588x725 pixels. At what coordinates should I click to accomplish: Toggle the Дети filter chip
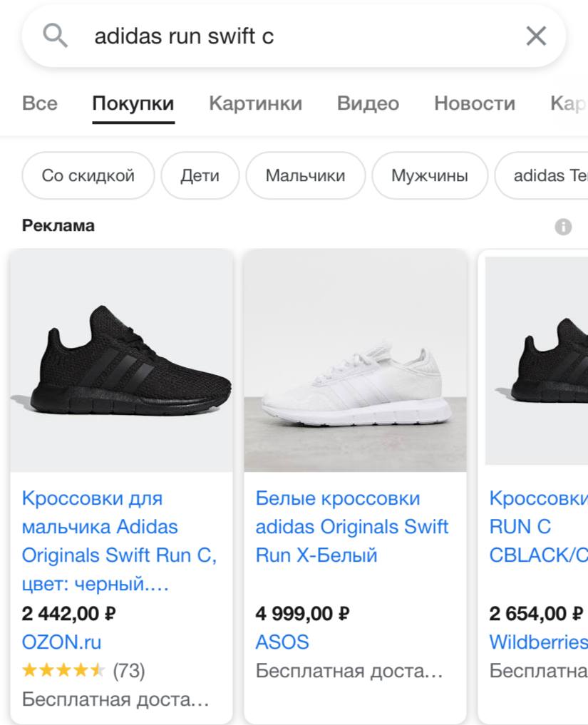click(200, 175)
